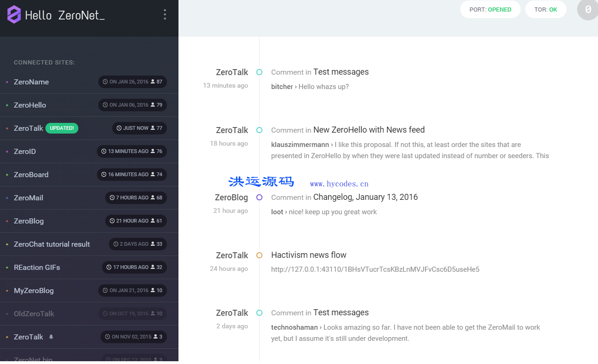The image size is (598, 364).
Task: Click the CONNECTED SITES: heading
Action: coord(45,63)
